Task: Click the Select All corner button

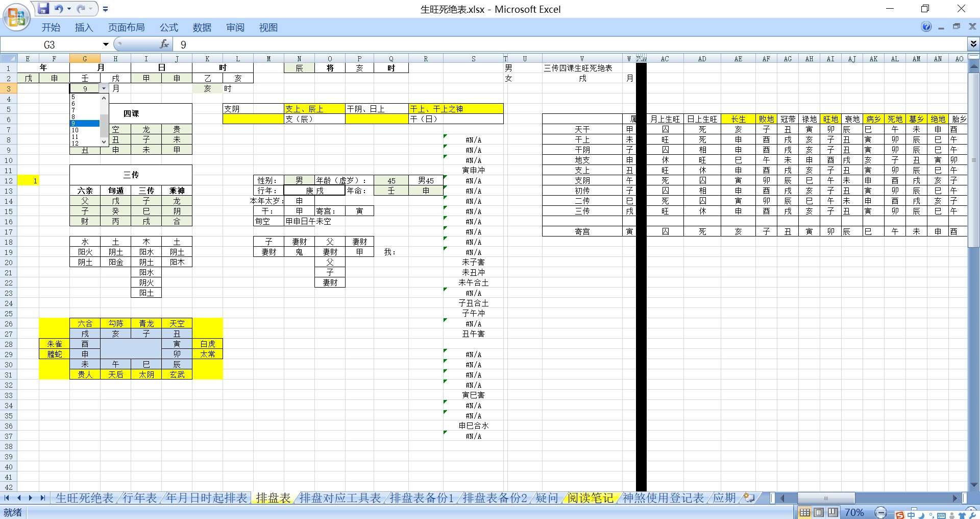Action: pos(9,59)
